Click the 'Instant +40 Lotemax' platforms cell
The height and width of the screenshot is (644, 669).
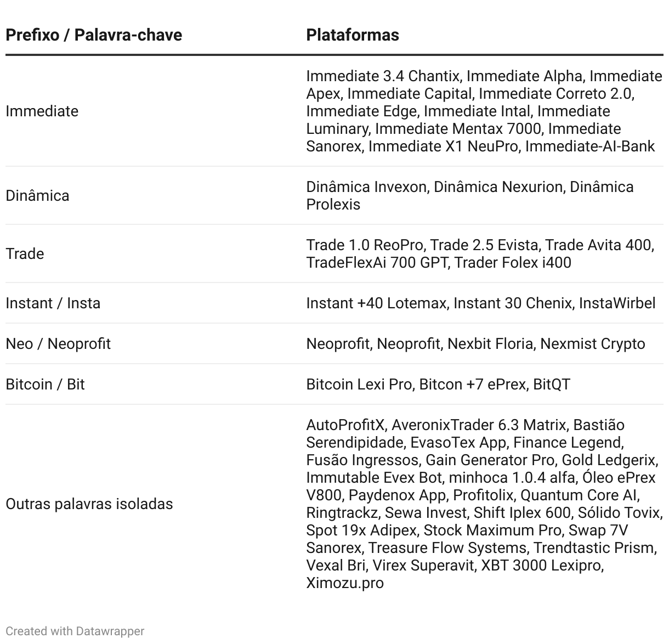(x=481, y=303)
